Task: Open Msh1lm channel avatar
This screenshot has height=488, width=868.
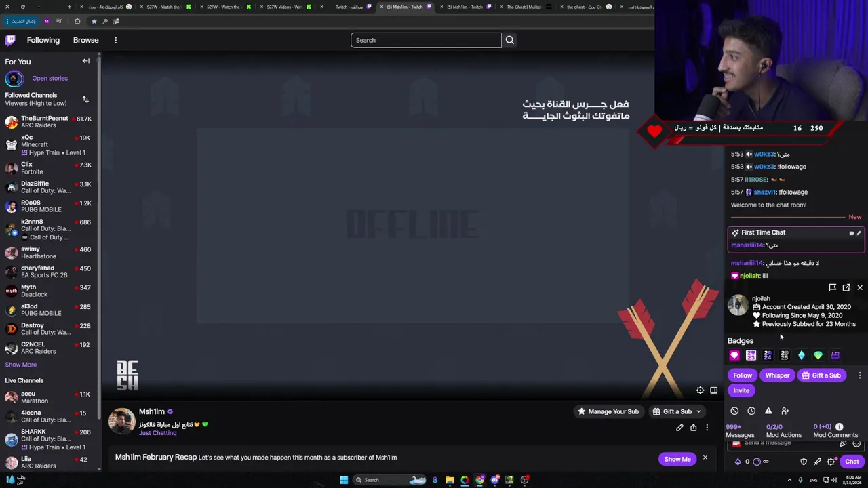Action: point(122,421)
